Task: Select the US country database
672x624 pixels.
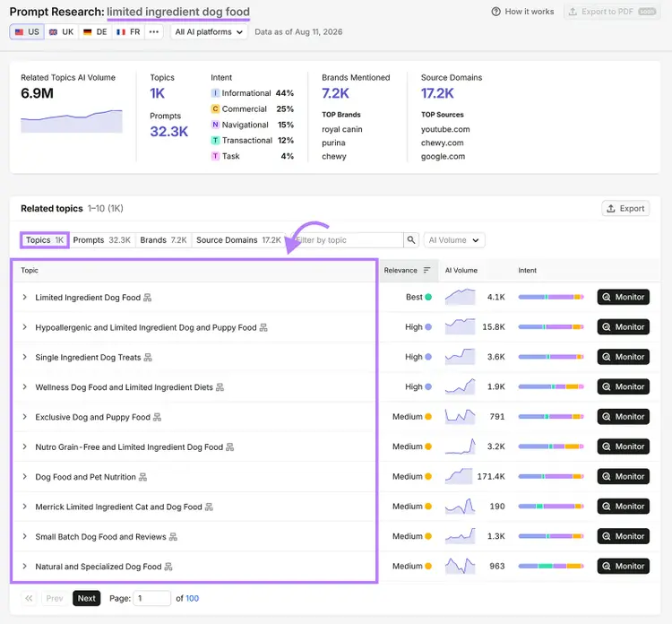Action: pyautogui.click(x=27, y=31)
